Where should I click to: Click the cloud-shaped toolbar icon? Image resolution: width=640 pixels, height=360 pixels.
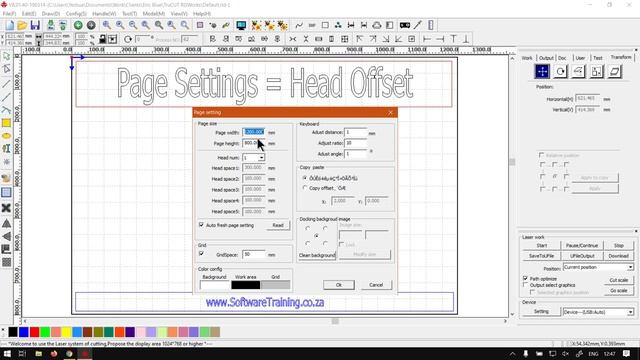click(377, 25)
